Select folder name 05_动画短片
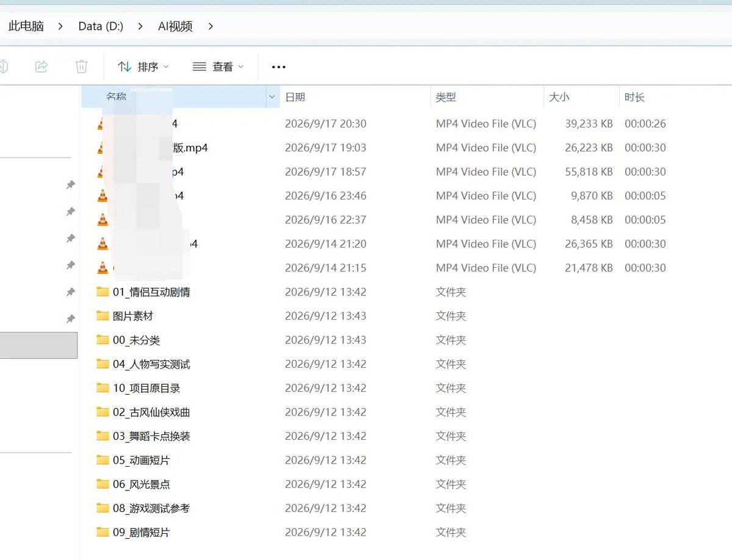The image size is (732, 560). 142,460
